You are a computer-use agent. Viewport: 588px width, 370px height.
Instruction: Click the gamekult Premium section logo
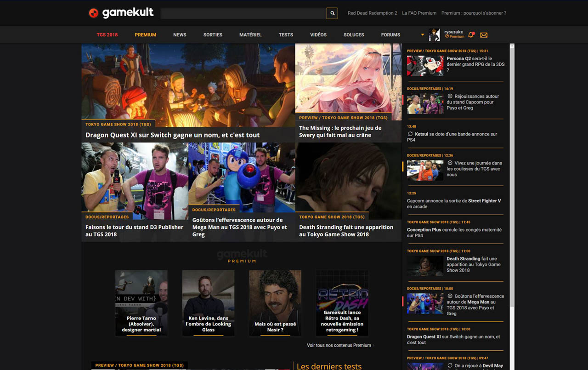pyautogui.click(x=242, y=256)
